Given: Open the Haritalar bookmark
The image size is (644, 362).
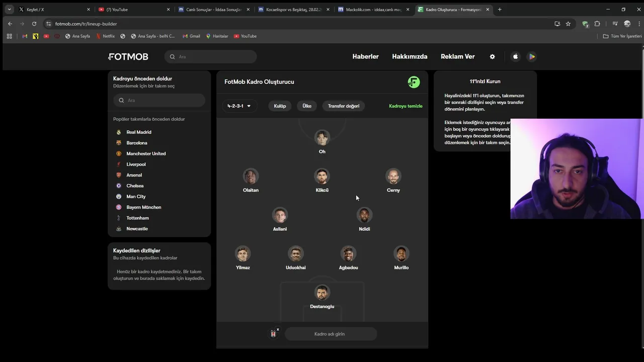Looking at the screenshot, I should point(217,36).
